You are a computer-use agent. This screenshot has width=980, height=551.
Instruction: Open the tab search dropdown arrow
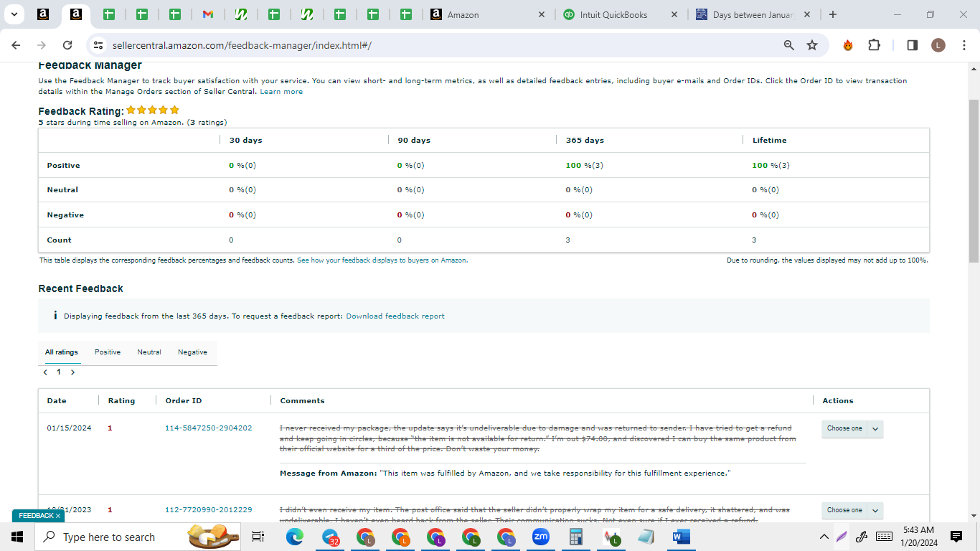tap(14, 14)
